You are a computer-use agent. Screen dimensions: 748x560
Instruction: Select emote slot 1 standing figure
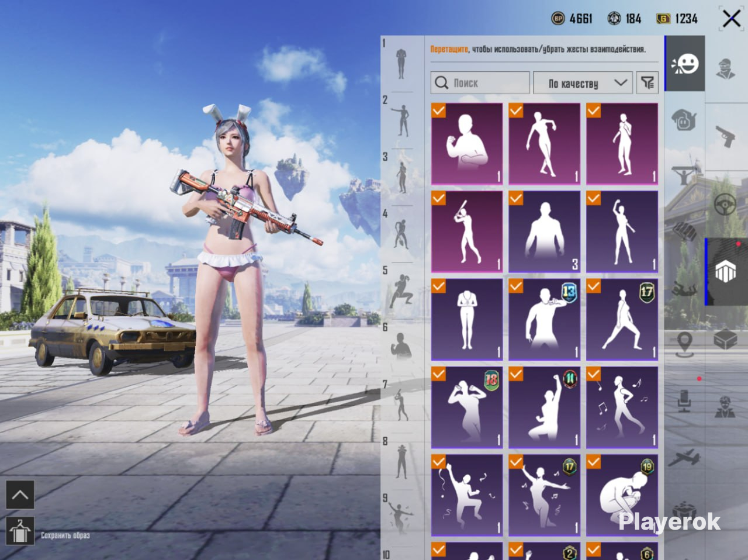pyautogui.click(x=401, y=64)
